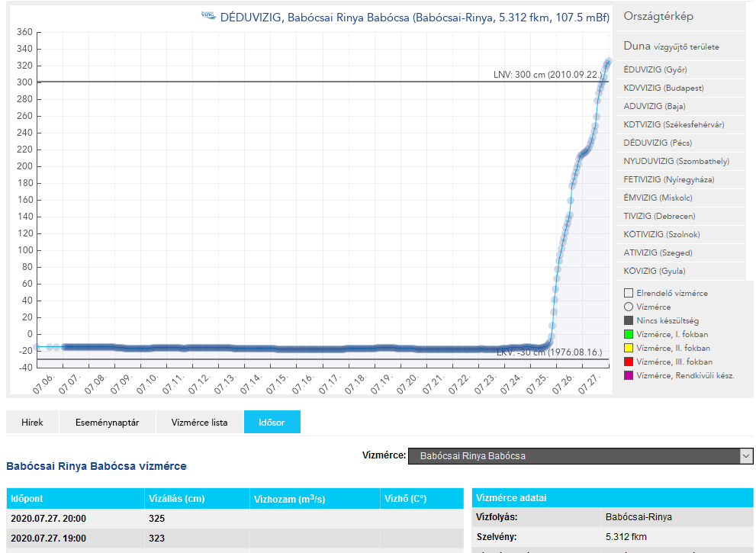Screen dimensions: 756x553
Task: Click the red III. fokban legend swatch
Action: 629,362
